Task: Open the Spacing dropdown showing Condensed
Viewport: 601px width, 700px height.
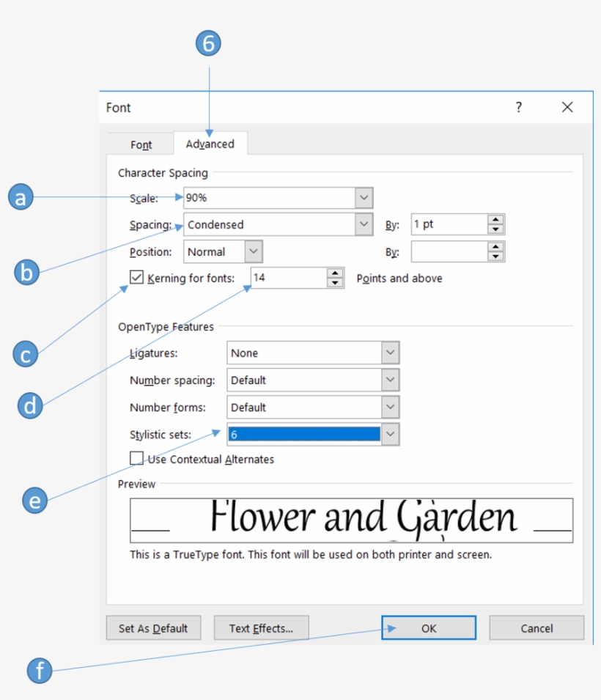Action: (x=364, y=224)
